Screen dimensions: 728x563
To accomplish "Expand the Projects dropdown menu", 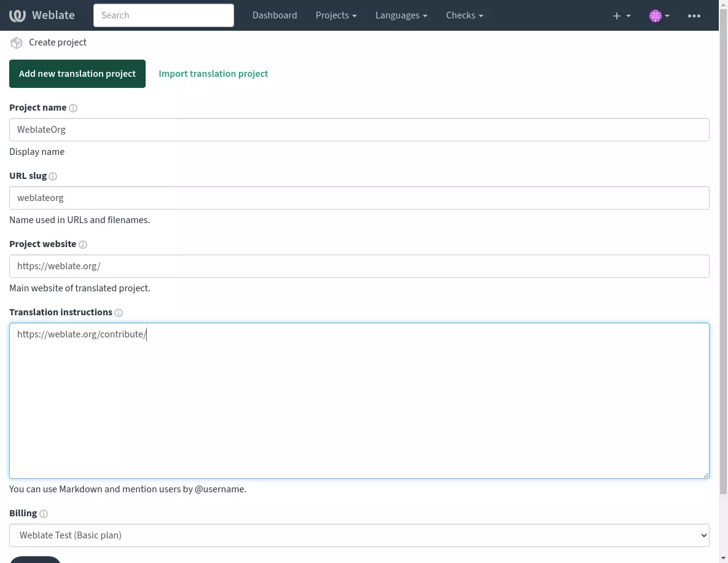I will click(x=336, y=15).
